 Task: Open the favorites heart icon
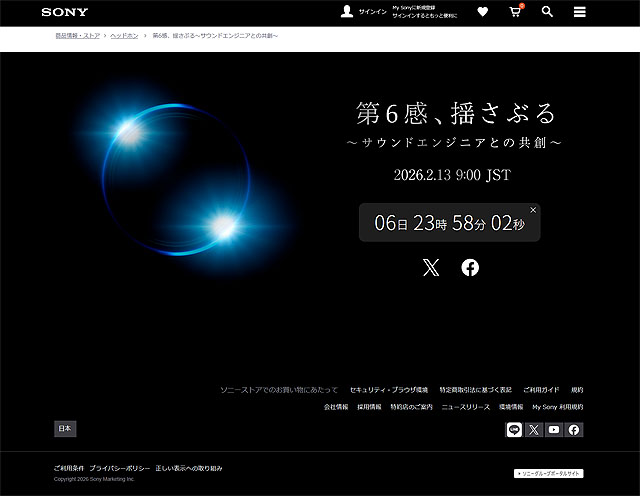tap(483, 12)
